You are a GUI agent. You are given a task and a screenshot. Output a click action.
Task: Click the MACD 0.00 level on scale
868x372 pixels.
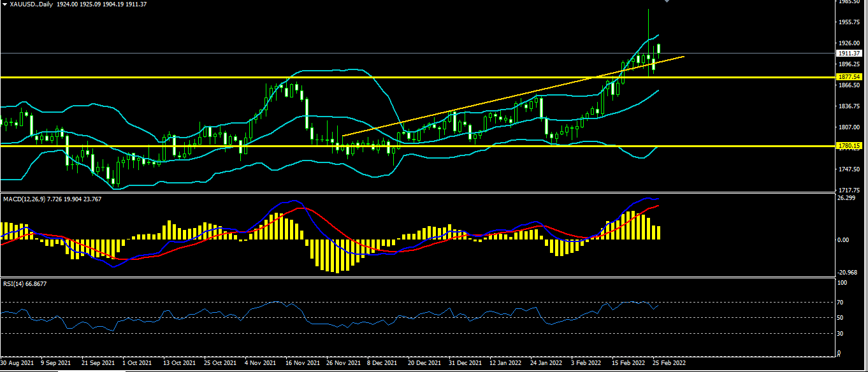click(x=844, y=240)
